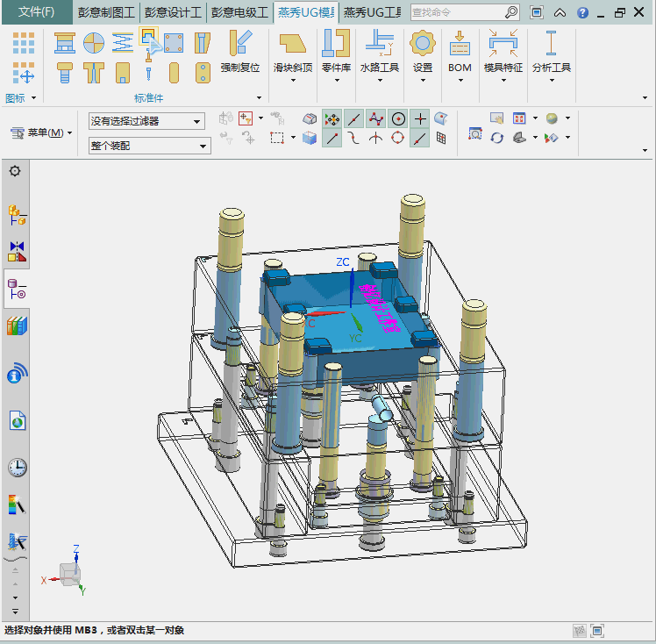656x644 pixels.
Task: Click the 设置 gear button
Action: coord(423,44)
